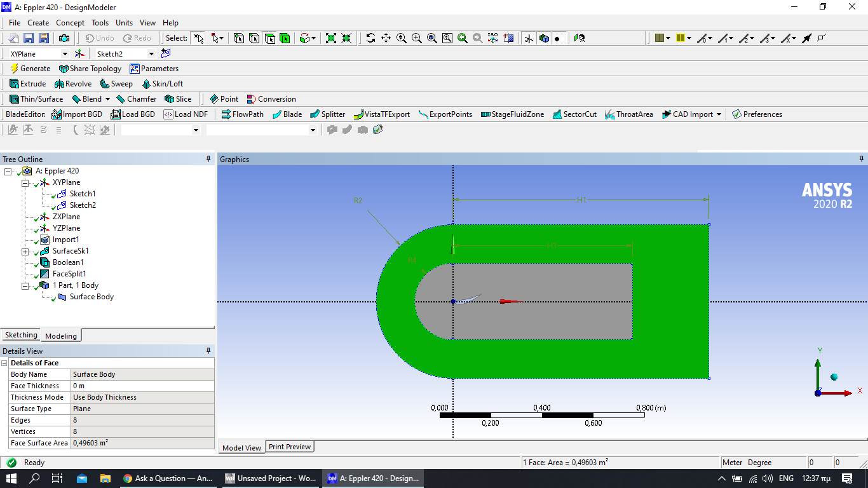Open the Tools menu
Screen dimensions: 868x488
click(100, 23)
